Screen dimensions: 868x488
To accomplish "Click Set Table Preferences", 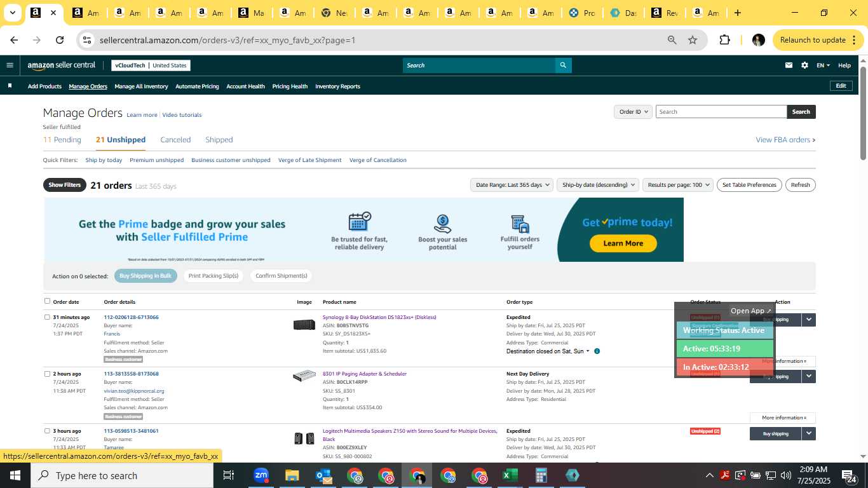I will (750, 185).
